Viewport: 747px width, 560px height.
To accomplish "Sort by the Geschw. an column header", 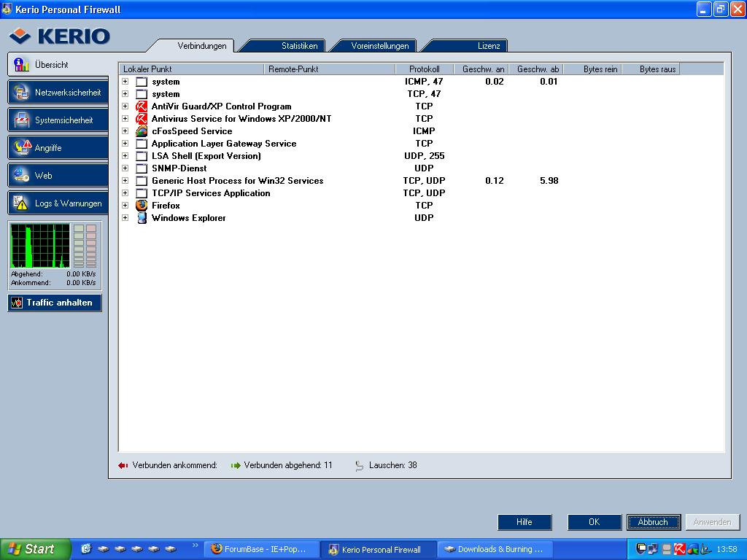I will pos(481,69).
